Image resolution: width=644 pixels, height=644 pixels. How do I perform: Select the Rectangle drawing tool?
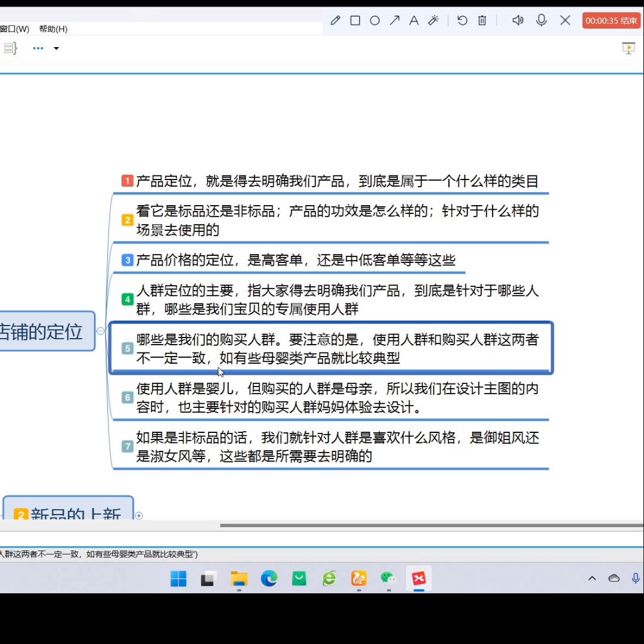point(355,20)
